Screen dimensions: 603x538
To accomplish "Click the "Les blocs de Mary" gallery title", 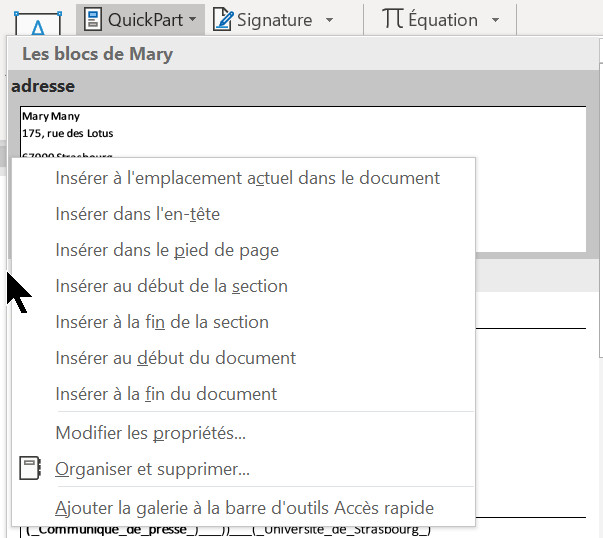I will click(97, 54).
